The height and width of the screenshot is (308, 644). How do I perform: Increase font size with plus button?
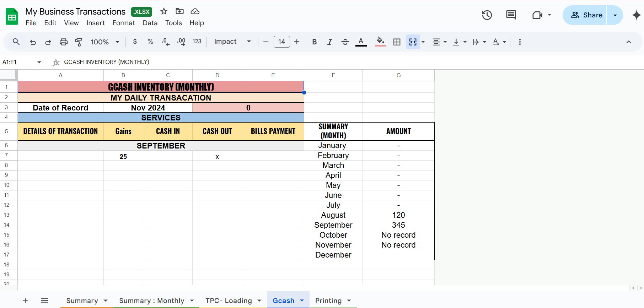297,42
